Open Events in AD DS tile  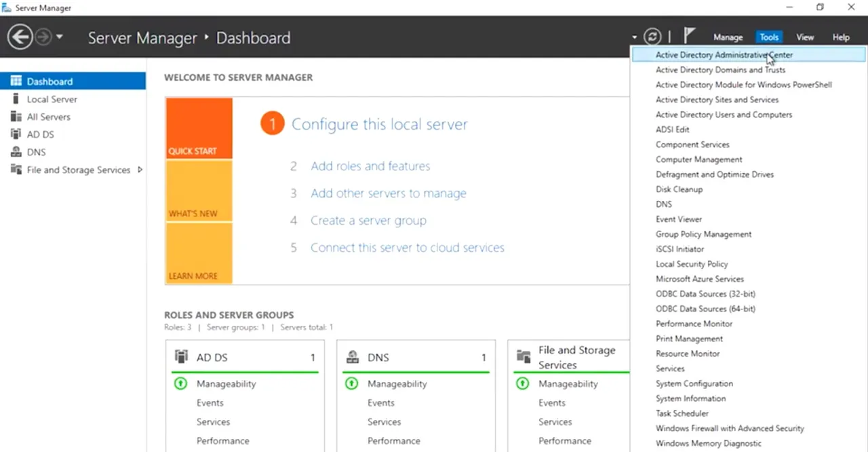pos(210,402)
